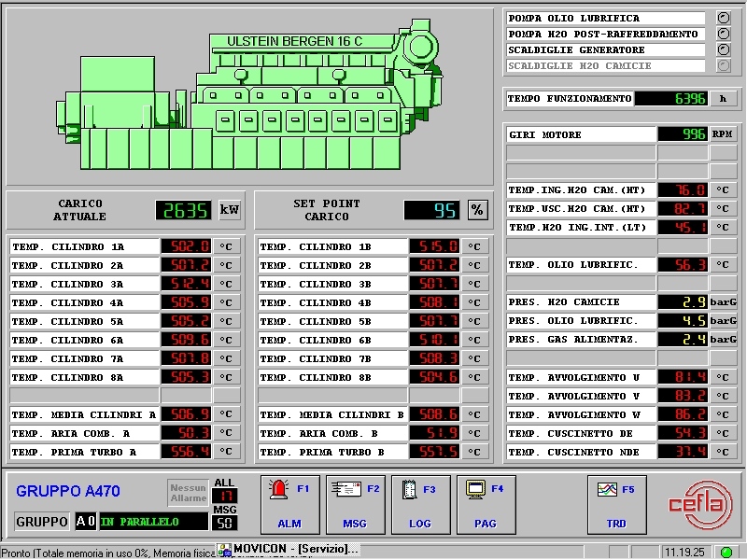
Task: Toggle the Scaldiglie Generatore indicator
Action: point(723,49)
